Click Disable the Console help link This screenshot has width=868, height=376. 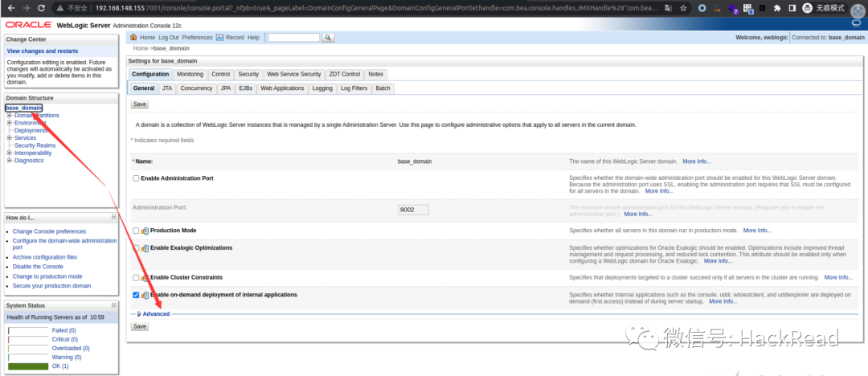tap(38, 267)
